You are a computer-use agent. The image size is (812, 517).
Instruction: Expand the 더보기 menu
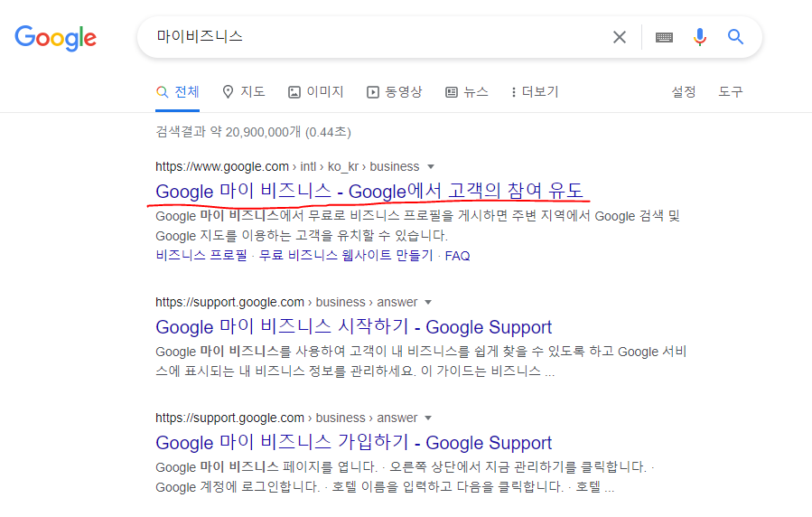[535, 92]
